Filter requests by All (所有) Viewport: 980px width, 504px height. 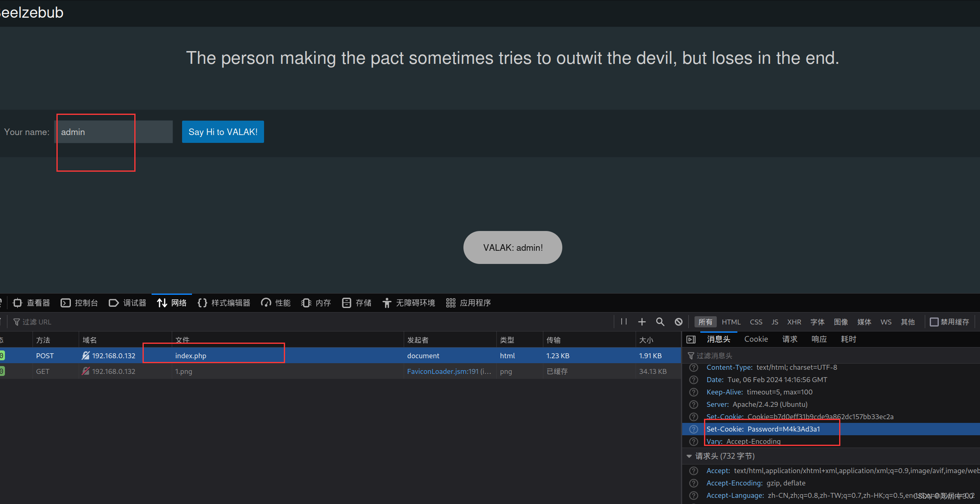705,322
